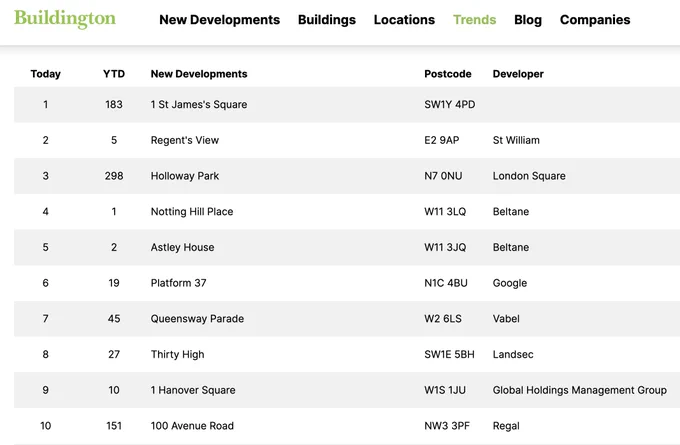
Task: Click YTD value 27
Action: click(x=114, y=354)
